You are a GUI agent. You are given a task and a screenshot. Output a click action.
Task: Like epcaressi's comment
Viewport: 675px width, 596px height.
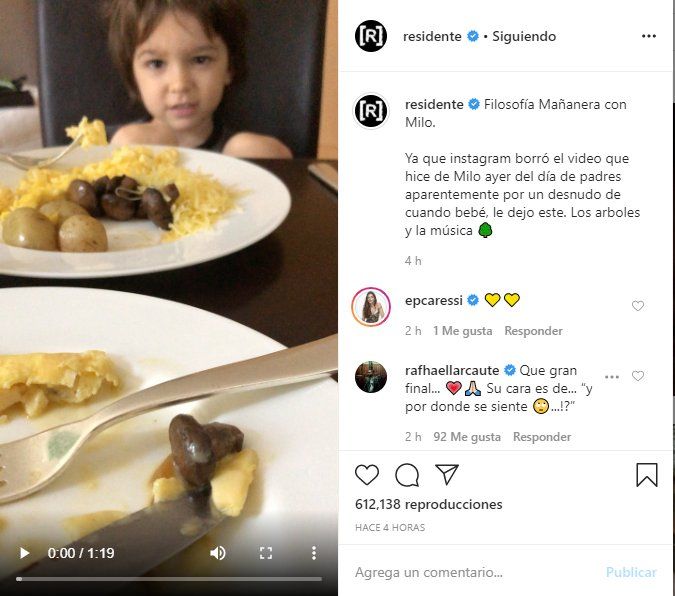tap(638, 306)
